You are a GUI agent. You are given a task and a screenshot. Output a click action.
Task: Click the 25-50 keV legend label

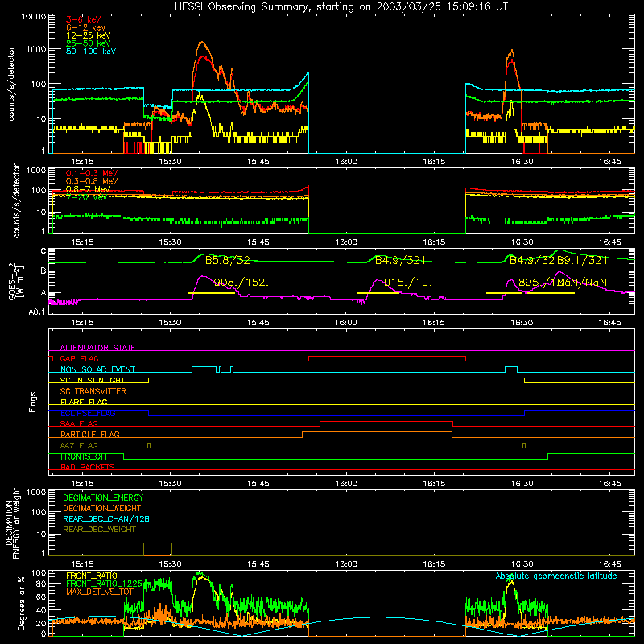89,43
